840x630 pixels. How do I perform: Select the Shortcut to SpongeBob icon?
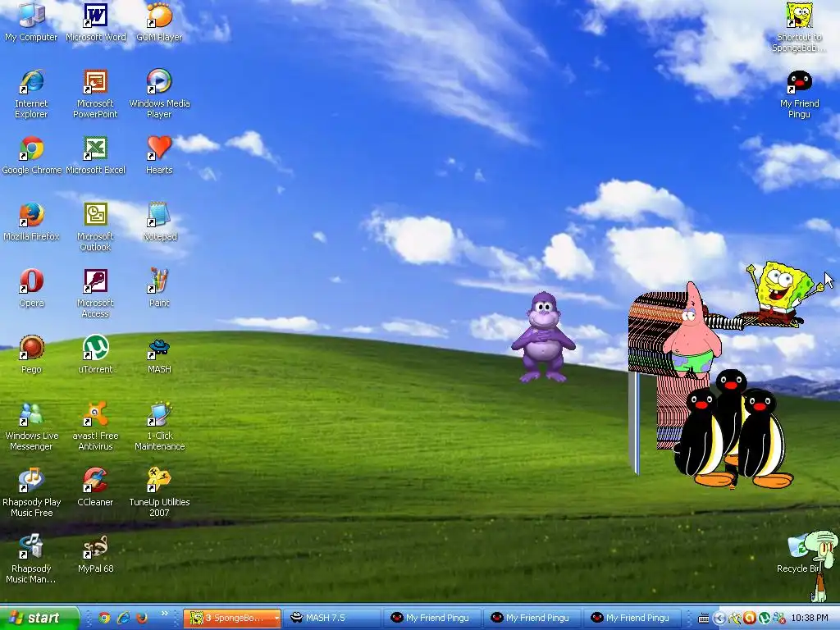pyautogui.click(x=799, y=27)
